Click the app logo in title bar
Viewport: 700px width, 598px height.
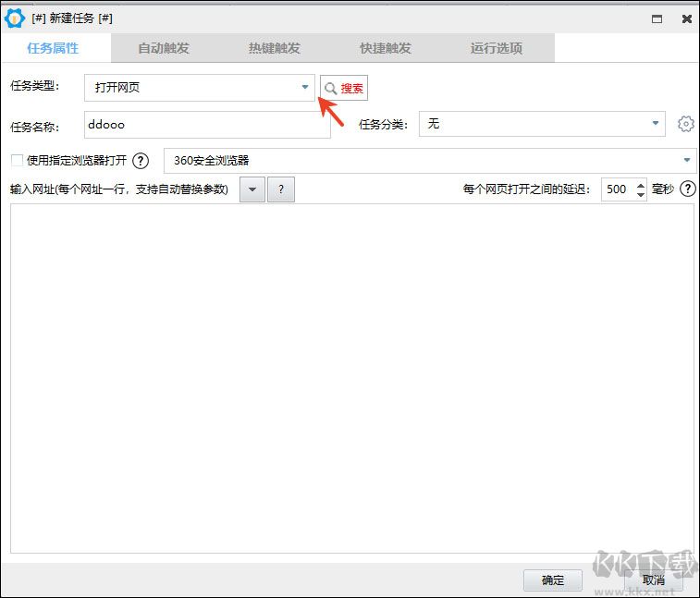point(14,18)
